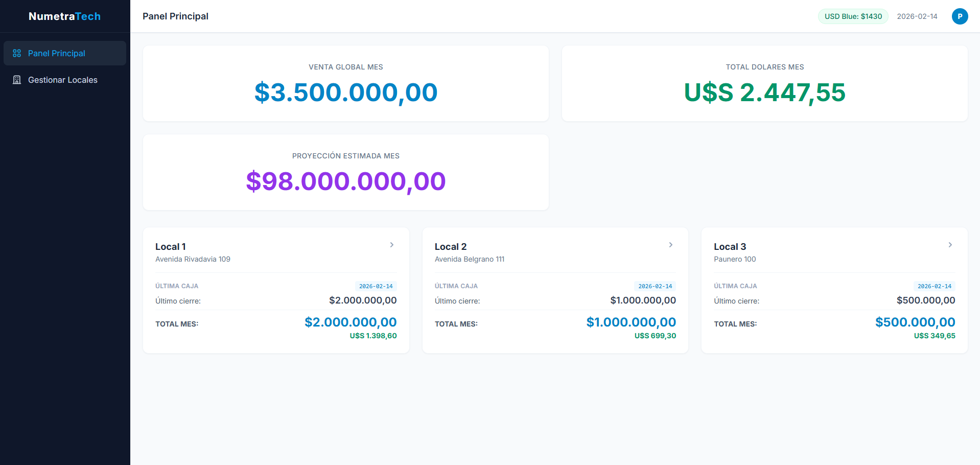This screenshot has height=465, width=980.
Task: Open the Local 1 card title
Action: coord(171,247)
